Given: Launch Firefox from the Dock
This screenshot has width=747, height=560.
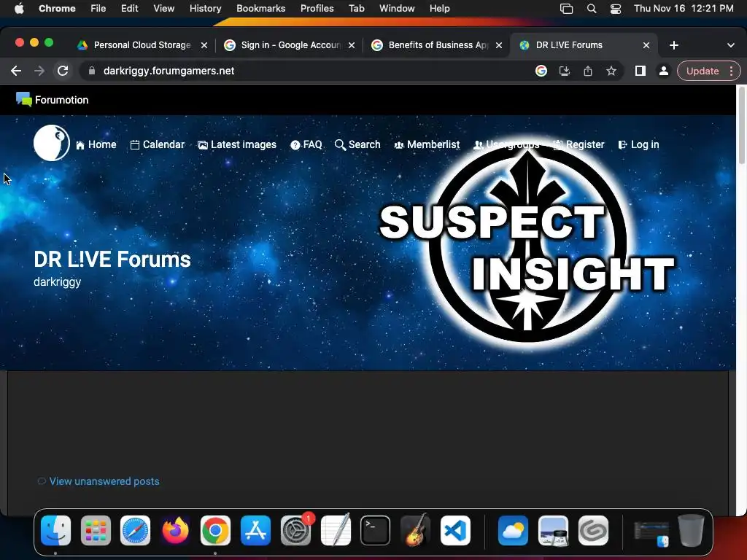Looking at the screenshot, I should (x=175, y=531).
